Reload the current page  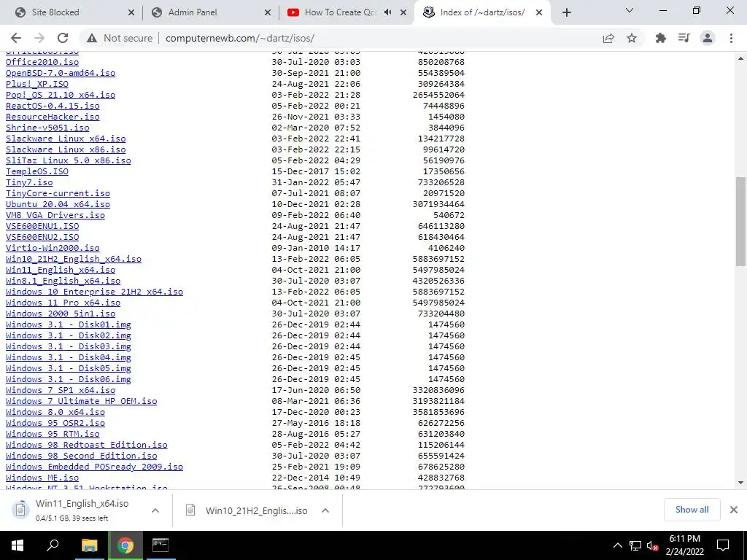click(x=63, y=38)
